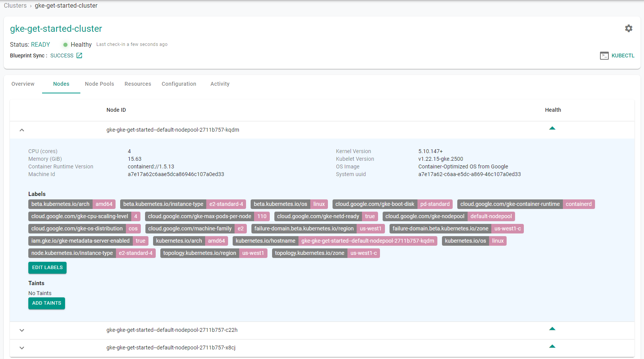Go to Clusters breadcrumb
This screenshot has width=644, height=359.
[x=15, y=6]
